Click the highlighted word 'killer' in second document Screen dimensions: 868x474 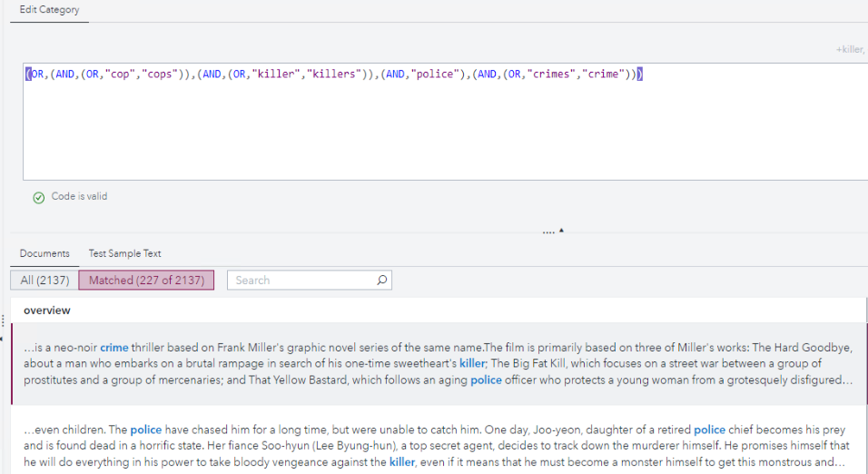[402, 462]
